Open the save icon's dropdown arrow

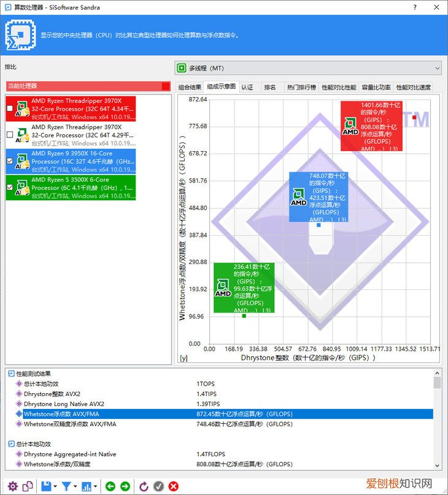pos(55,487)
